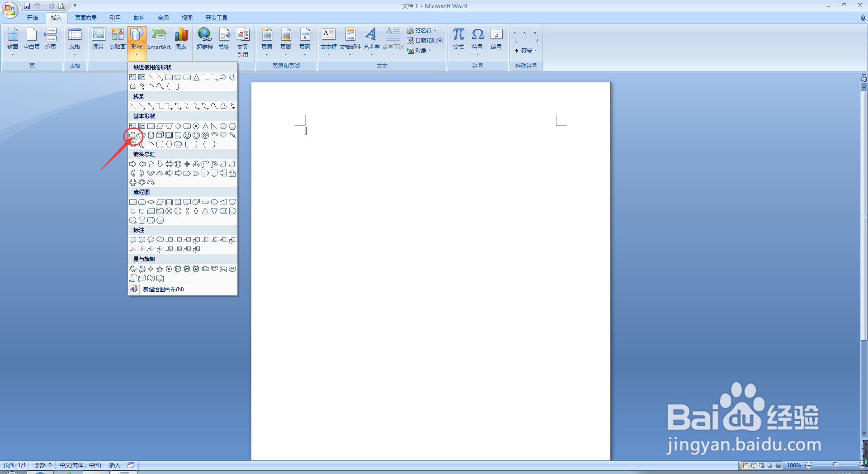Insert a hyperlink (超链接)
Image resolution: width=868 pixels, height=474 pixels.
tap(205, 39)
